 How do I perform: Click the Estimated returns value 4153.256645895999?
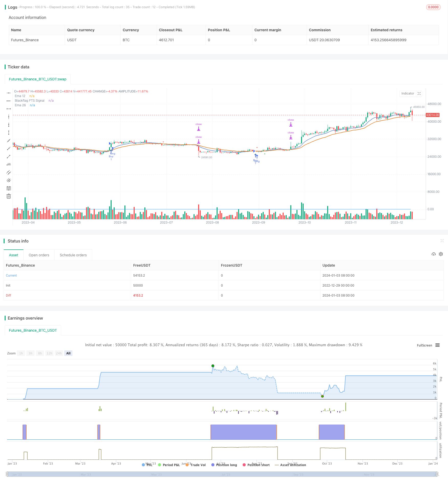coord(388,40)
